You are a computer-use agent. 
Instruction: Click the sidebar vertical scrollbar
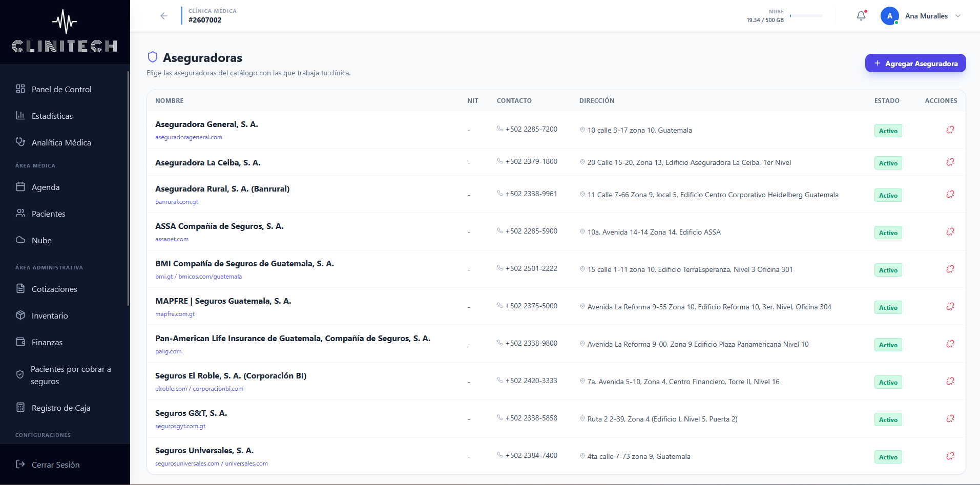tap(128, 188)
